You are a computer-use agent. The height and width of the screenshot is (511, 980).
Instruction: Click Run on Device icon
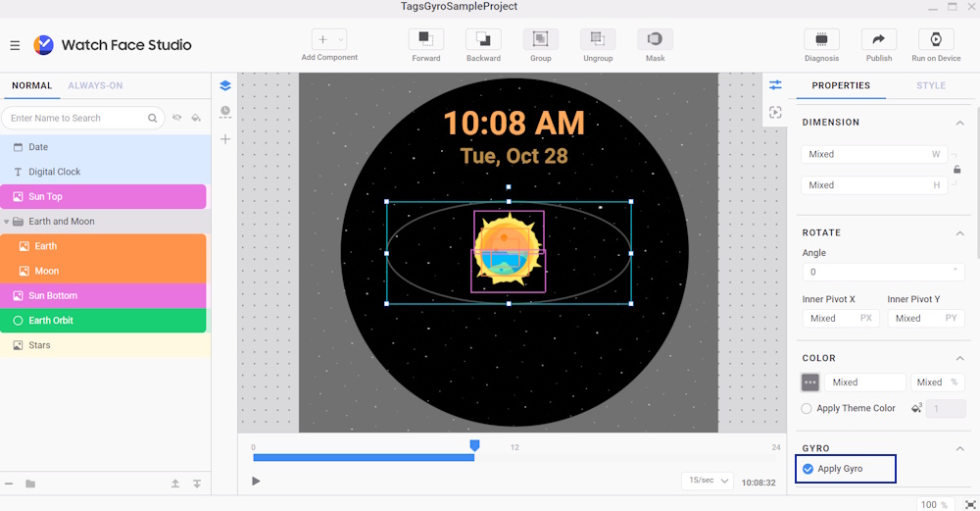point(936,39)
